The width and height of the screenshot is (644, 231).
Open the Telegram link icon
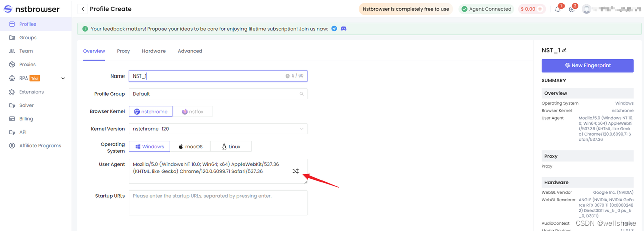coord(334,29)
